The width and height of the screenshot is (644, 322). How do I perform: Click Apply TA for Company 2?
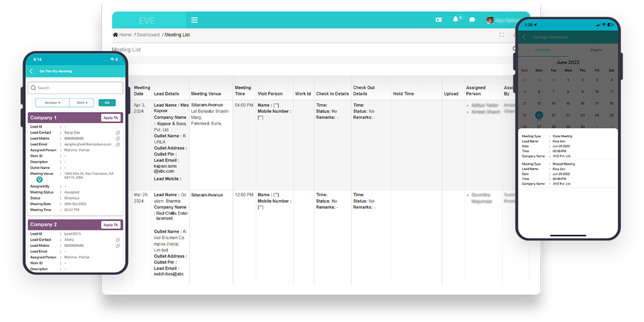coord(111,225)
